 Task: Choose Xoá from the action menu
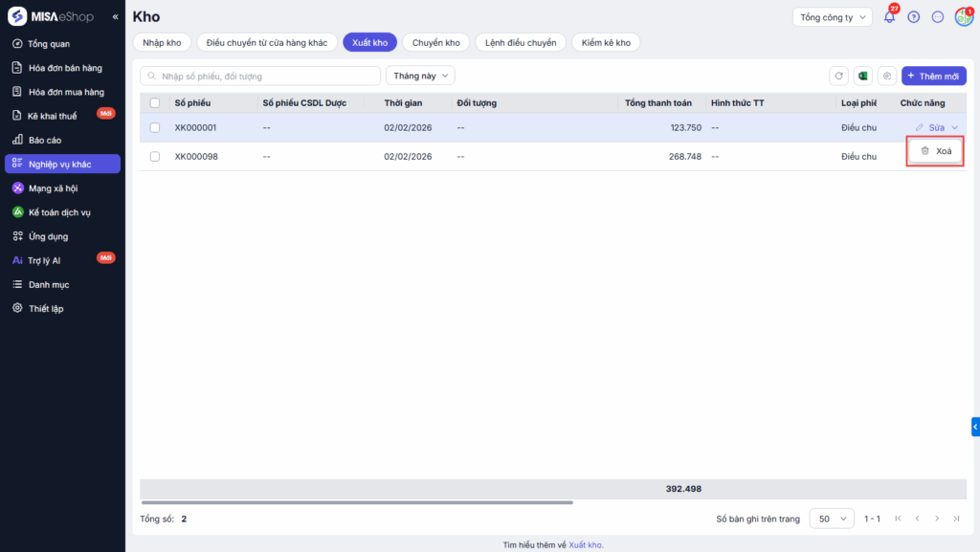935,151
